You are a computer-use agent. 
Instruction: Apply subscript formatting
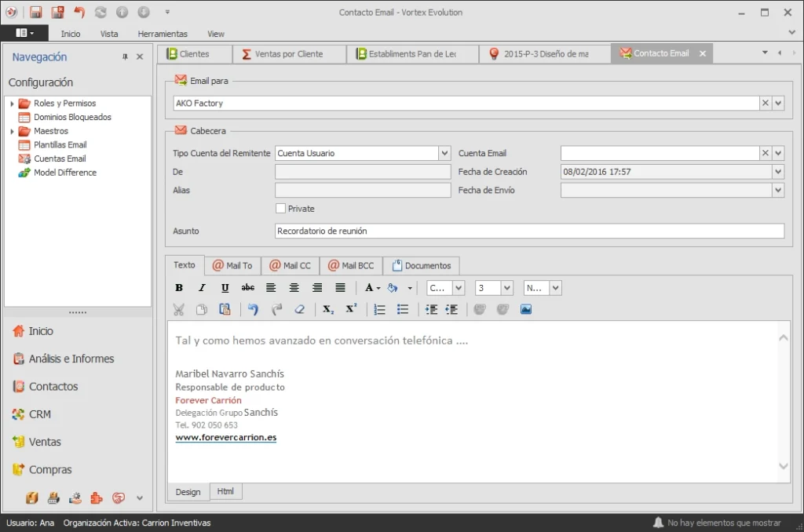(328, 309)
